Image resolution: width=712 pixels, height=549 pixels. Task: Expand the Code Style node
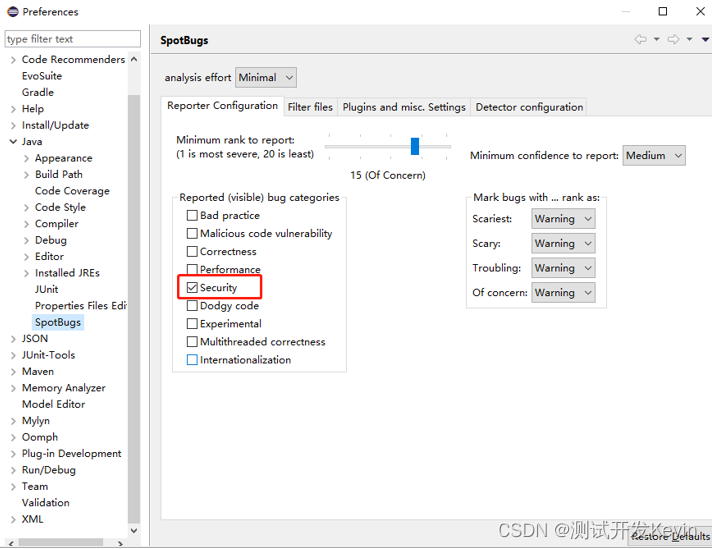[x=26, y=208]
